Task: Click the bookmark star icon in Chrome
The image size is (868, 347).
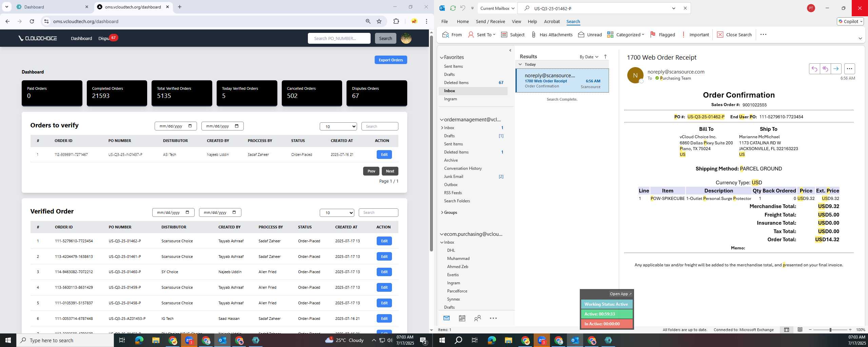Action: 379,21
